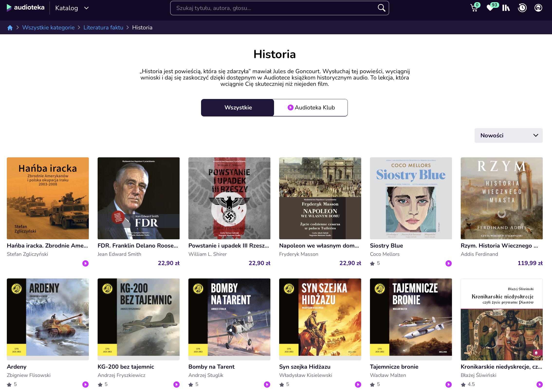
Task: Open the Syn szejka Hidżazu cover
Action: [320, 319]
